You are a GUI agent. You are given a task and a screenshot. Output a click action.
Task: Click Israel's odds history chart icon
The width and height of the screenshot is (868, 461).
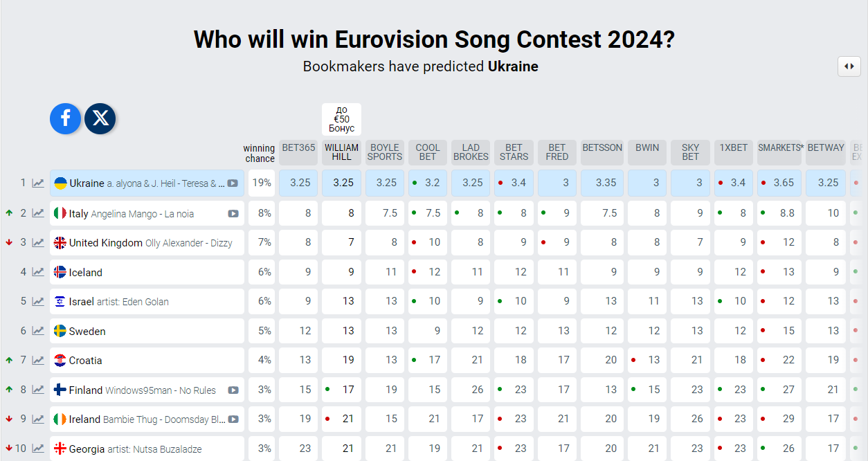coord(38,302)
